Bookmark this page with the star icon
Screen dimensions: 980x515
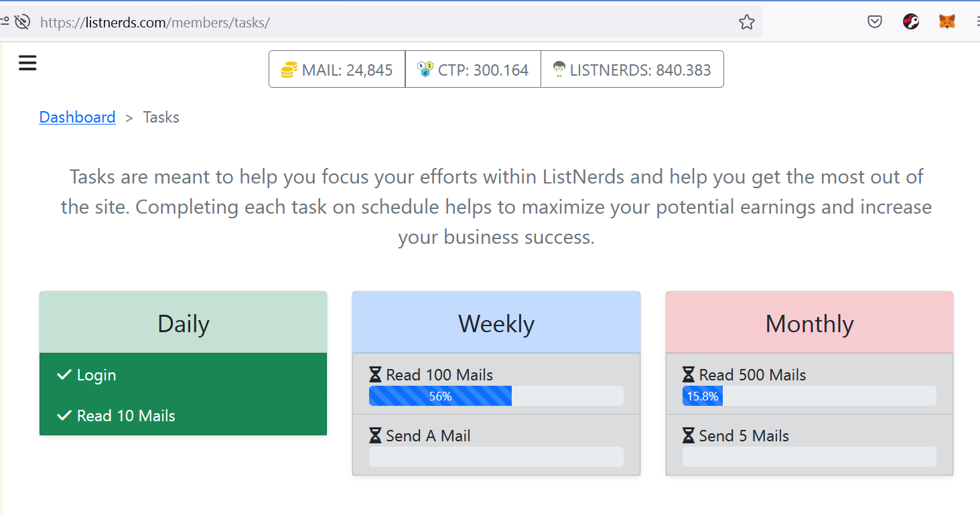coord(747,22)
